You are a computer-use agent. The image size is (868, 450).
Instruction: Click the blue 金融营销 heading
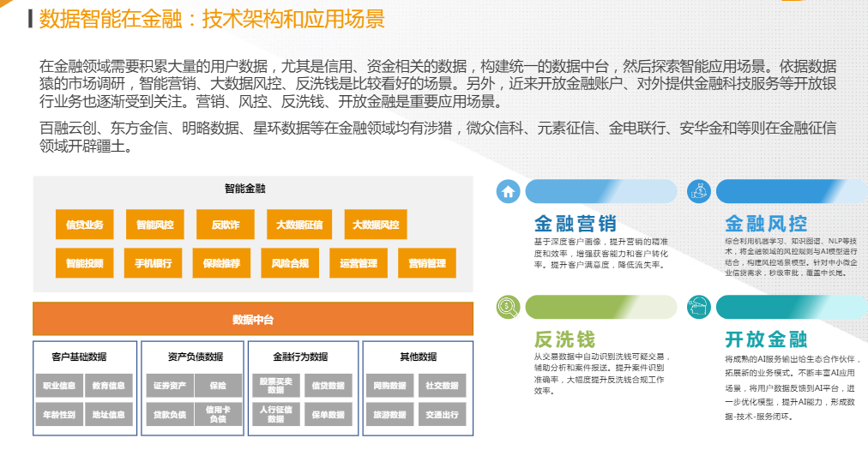tap(575, 224)
